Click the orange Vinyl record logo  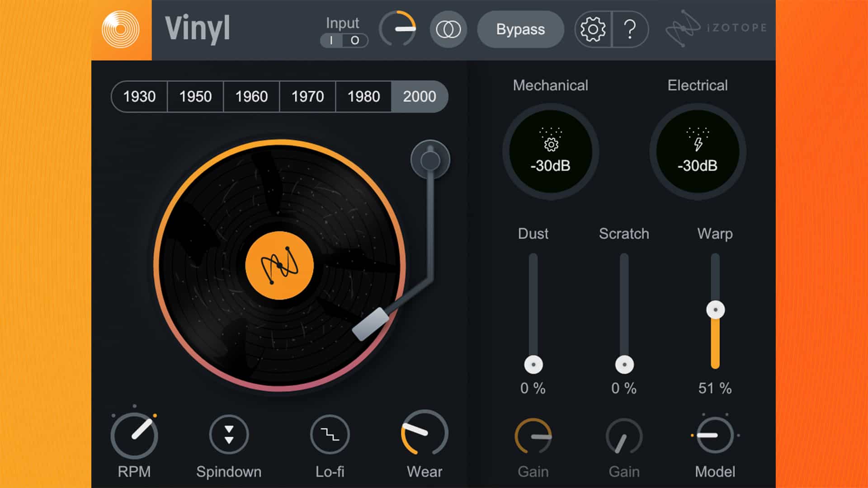click(121, 29)
